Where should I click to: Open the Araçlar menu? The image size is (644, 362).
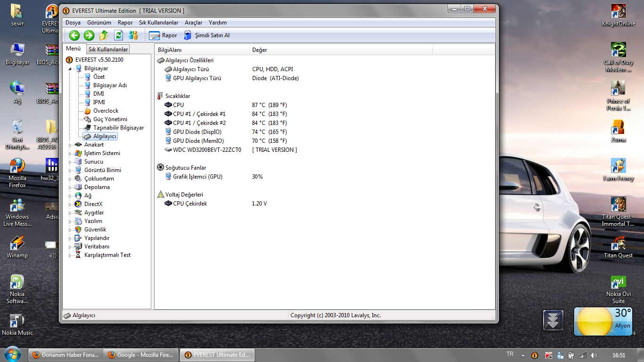(194, 23)
